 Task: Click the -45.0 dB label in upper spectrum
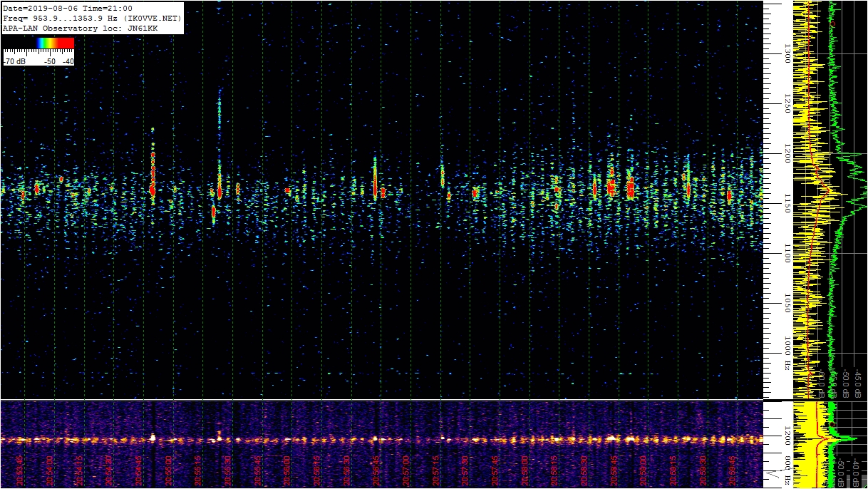pyautogui.click(x=858, y=383)
